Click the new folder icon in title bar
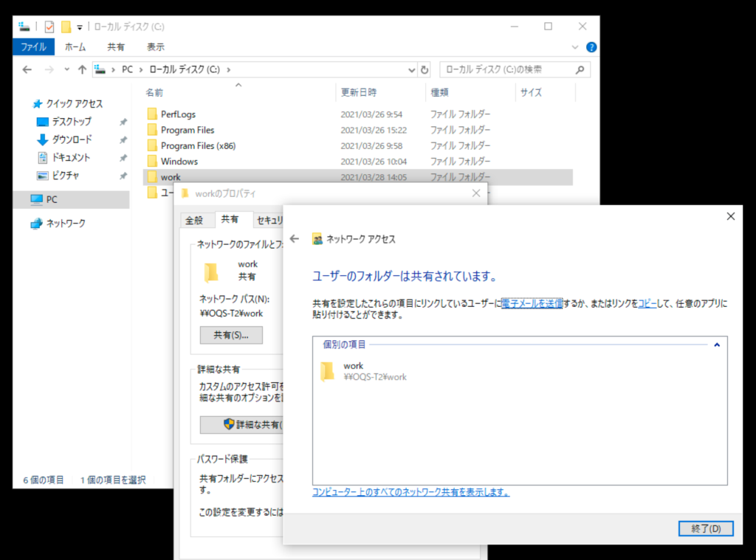The image size is (756, 560). click(x=66, y=27)
